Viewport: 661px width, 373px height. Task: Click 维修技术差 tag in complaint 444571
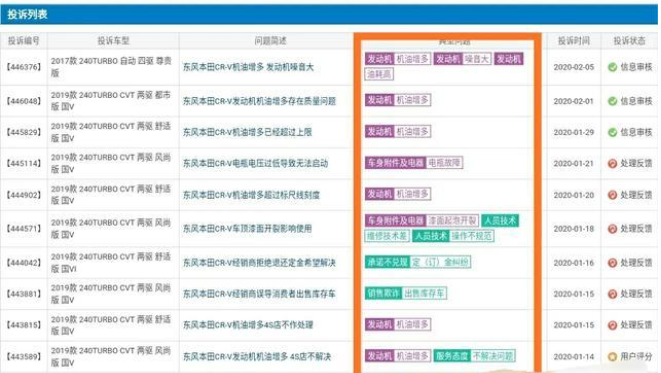[x=387, y=236]
